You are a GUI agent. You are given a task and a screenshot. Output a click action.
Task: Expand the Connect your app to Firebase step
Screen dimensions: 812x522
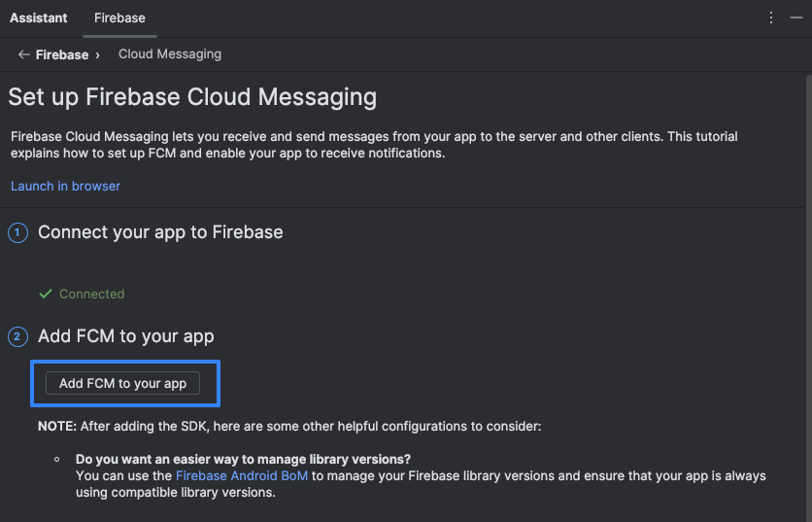click(160, 232)
